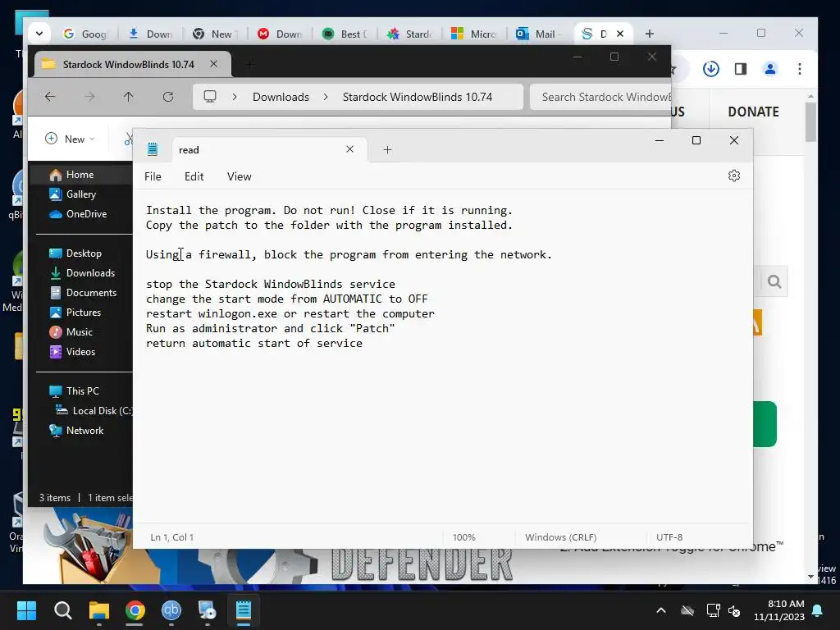Viewport: 840px width, 630px height.
Task: Go up one folder in File Explorer
Action: [x=129, y=97]
